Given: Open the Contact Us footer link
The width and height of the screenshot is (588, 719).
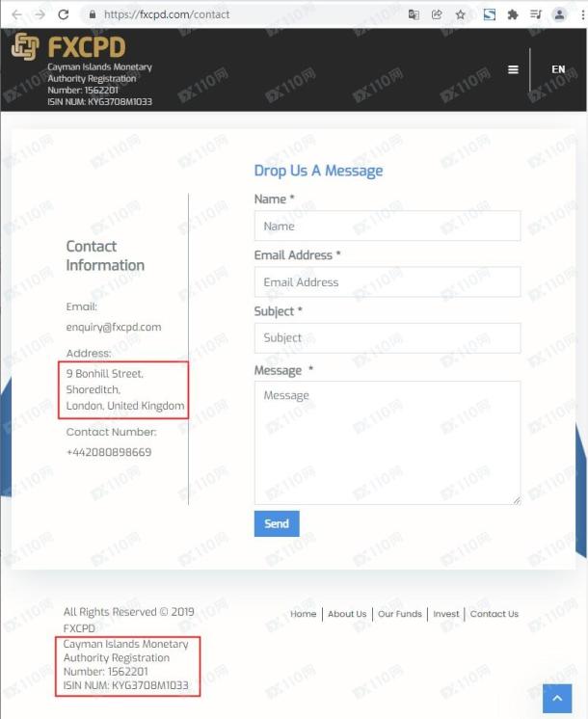Looking at the screenshot, I should click(x=494, y=614).
